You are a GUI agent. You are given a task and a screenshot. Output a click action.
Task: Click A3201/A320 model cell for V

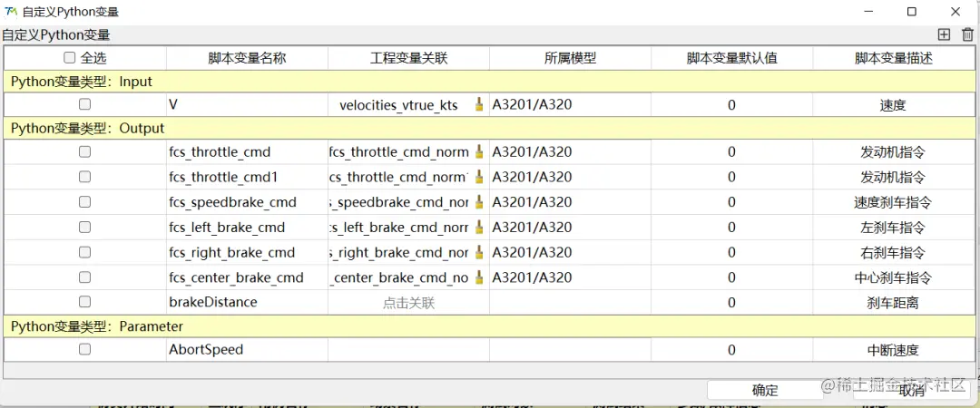click(x=570, y=105)
